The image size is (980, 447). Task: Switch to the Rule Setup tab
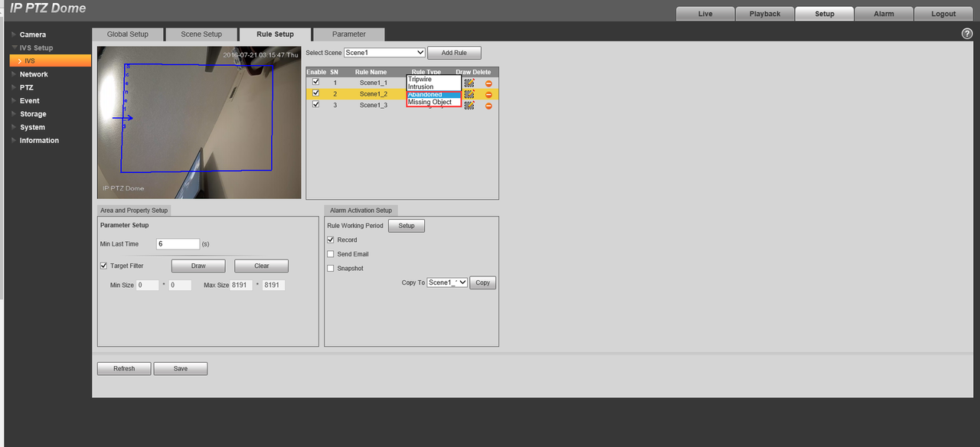pos(275,34)
